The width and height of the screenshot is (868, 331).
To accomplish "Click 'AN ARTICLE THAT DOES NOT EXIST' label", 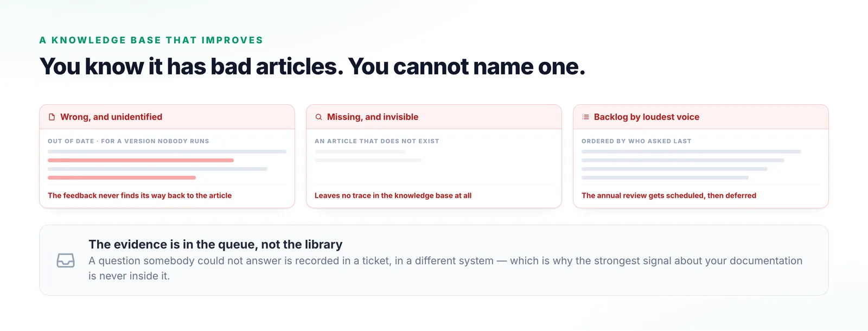I will tap(377, 141).
